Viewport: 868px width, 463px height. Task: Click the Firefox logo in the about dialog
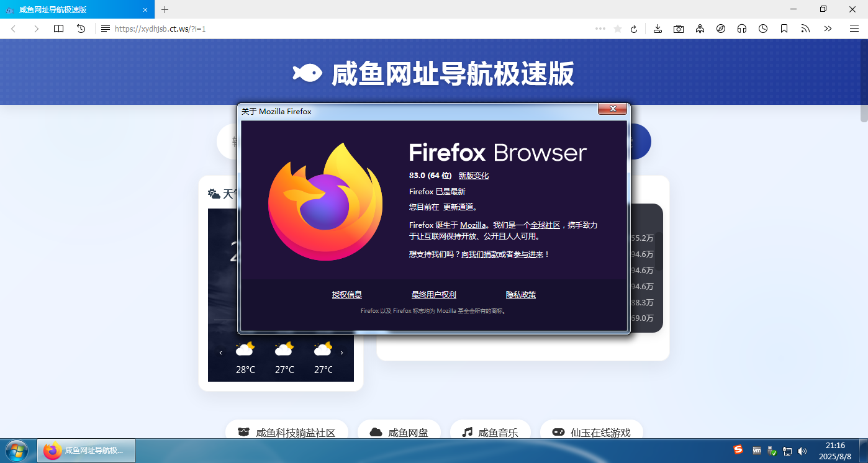tap(326, 202)
